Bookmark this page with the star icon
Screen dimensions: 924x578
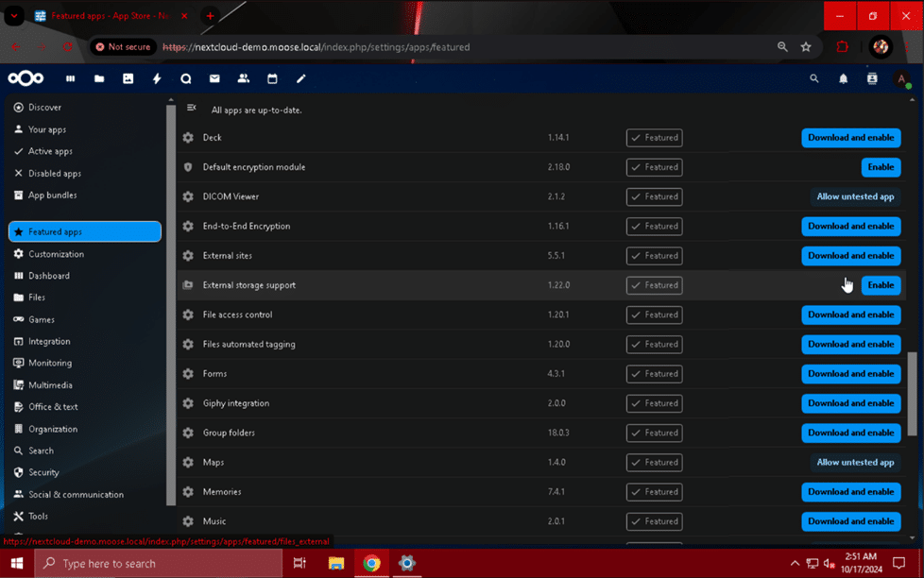(x=806, y=47)
